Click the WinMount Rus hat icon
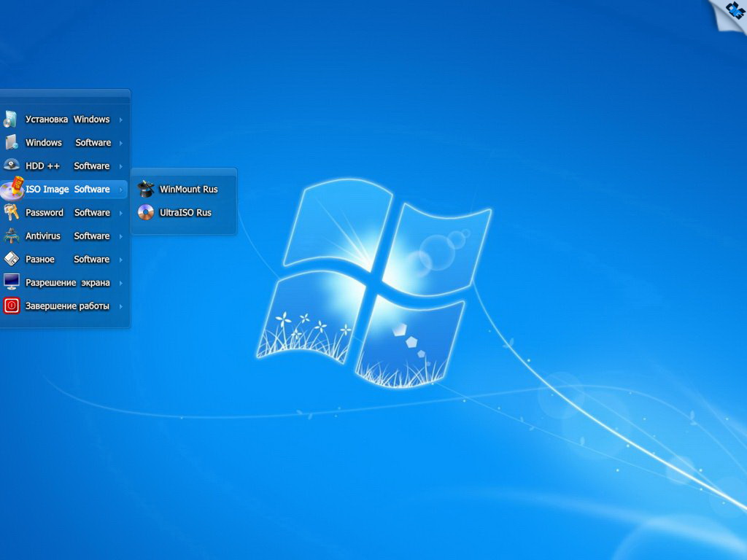This screenshot has width=747, height=560. tap(146, 189)
